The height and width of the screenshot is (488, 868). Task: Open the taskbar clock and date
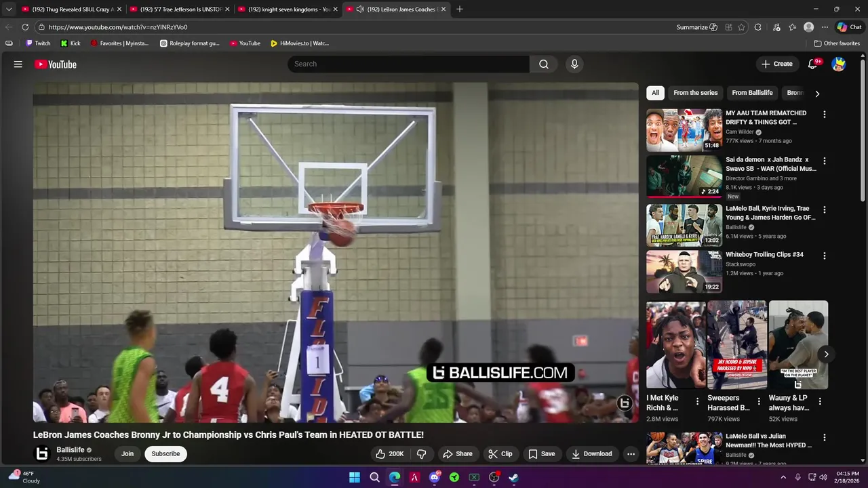coord(848,477)
